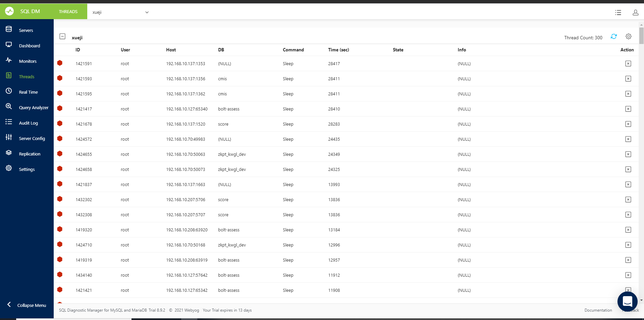This screenshot has width=644, height=320.
Task: Open the user account menu
Action: (635, 12)
